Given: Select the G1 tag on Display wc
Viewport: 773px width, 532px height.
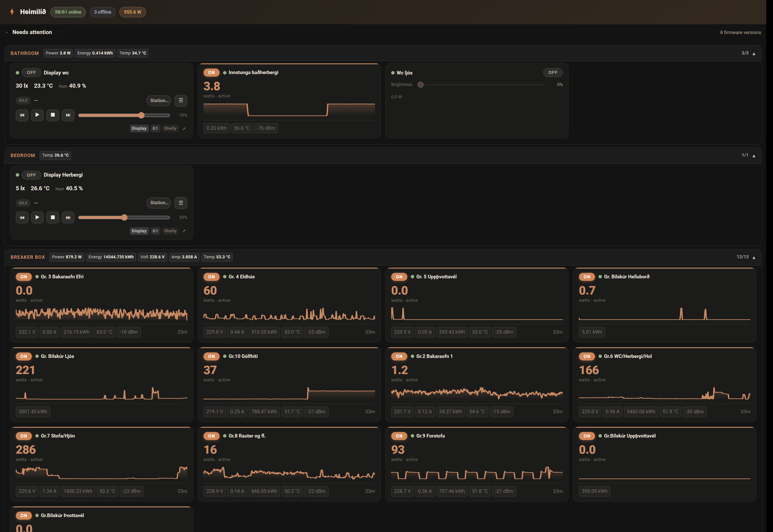Looking at the screenshot, I should point(155,128).
